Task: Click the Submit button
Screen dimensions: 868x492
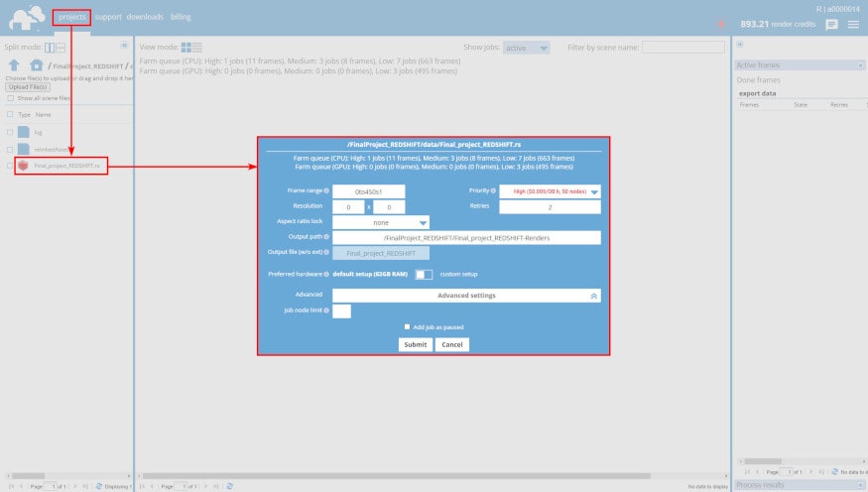Action: pos(416,345)
